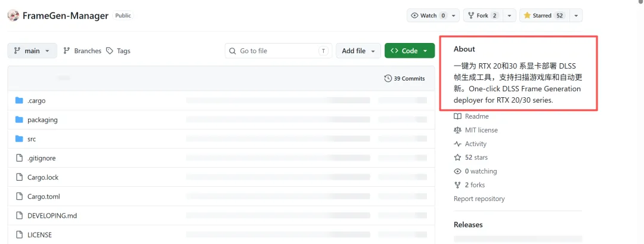Viewport: 644px width, 244px height.
Task: Click the scales icon beside MIT license
Action: click(457, 130)
